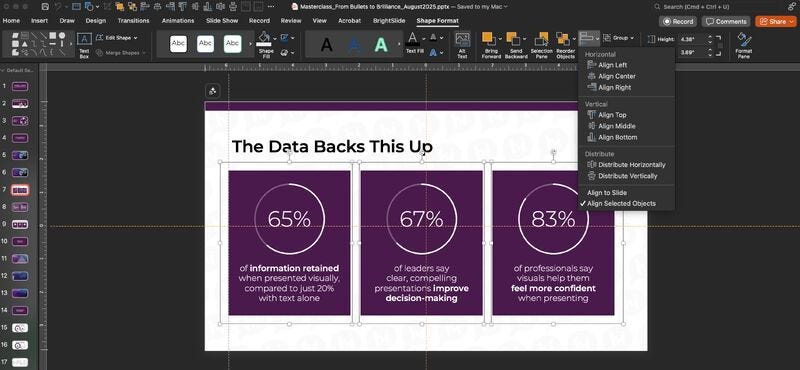Toggle Align Selected Objects option

tap(621, 203)
